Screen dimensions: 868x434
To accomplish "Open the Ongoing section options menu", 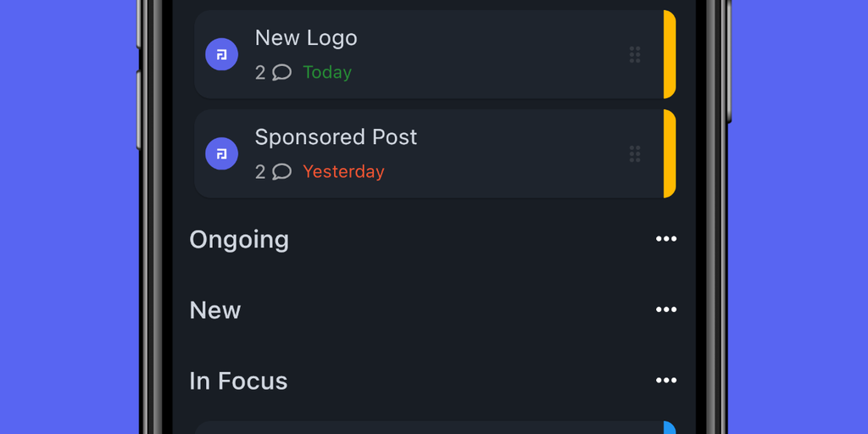I will (x=666, y=239).
